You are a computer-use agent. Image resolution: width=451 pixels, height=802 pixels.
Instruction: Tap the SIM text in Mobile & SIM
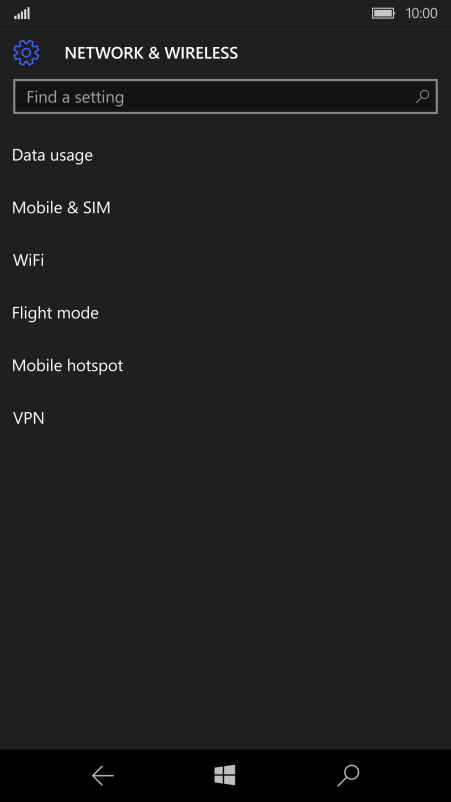tap(96, 208)
